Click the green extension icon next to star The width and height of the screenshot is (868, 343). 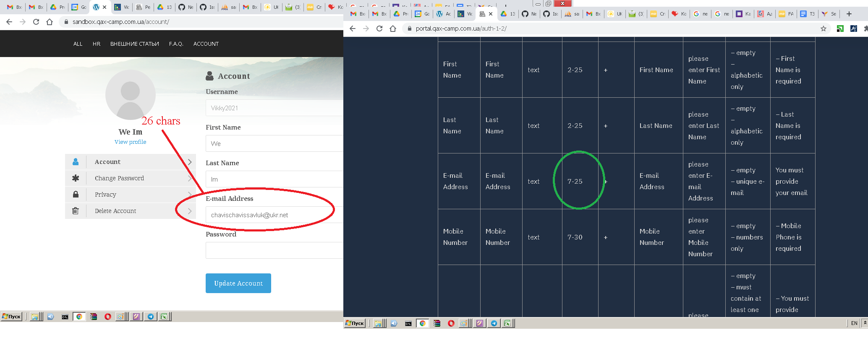(840, 29)
